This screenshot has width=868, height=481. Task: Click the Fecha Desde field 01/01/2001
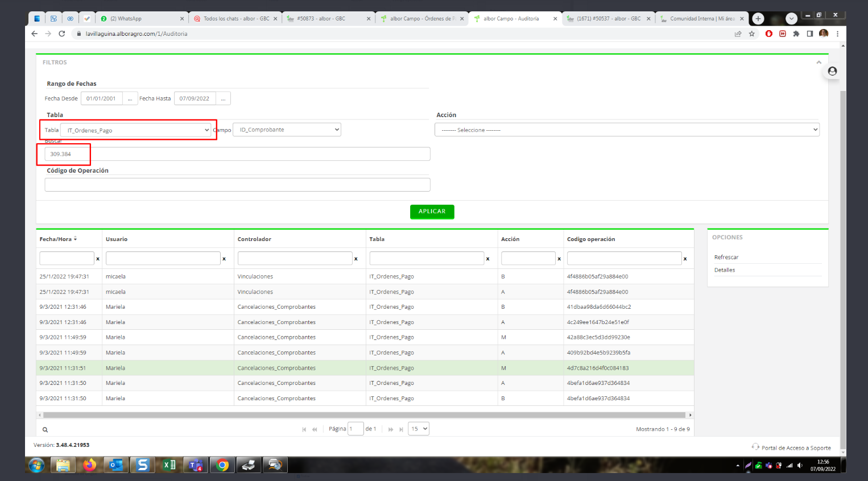(x=101, y=98)
